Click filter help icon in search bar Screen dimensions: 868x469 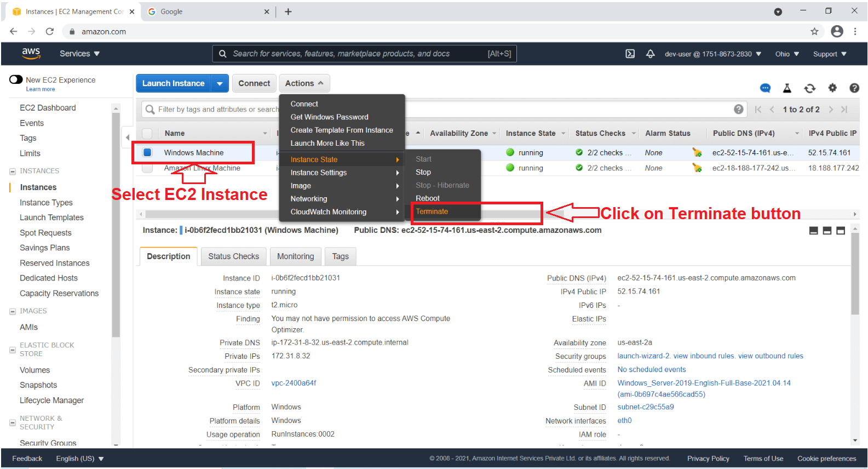coord(738,109)
